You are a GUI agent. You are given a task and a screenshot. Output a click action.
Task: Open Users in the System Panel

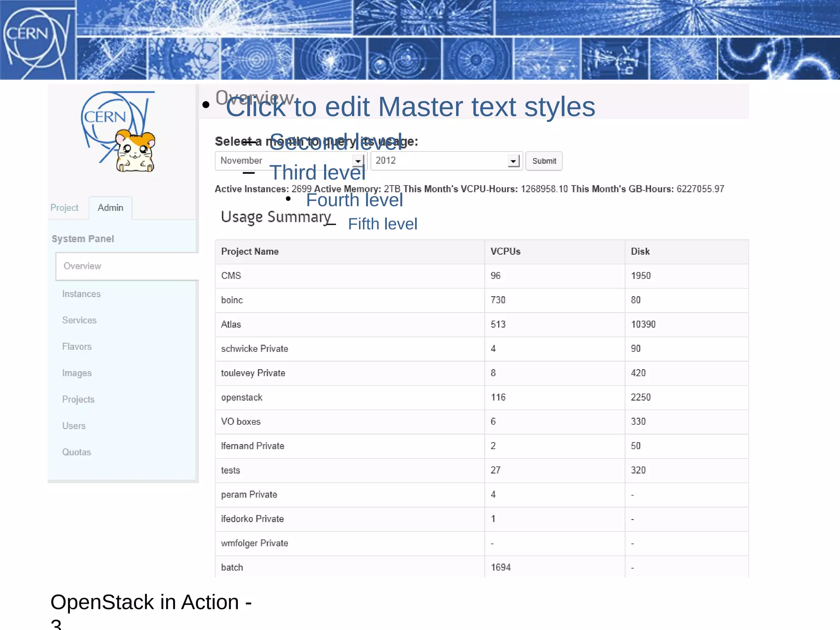coord(74,426)
